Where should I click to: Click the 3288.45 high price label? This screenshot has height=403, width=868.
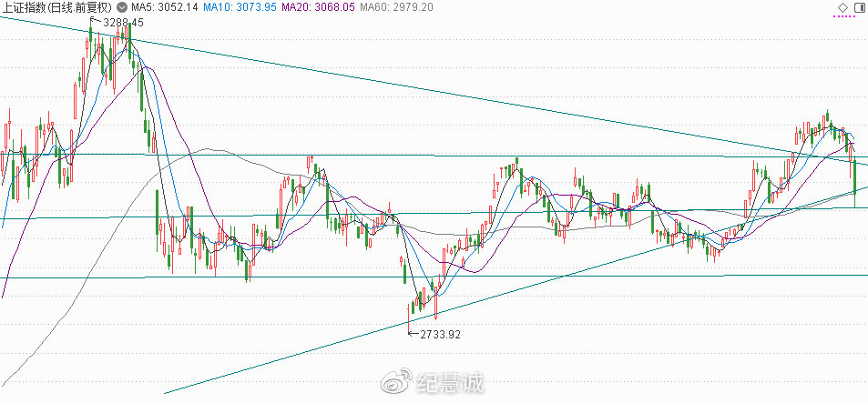(x=123, y=23)
